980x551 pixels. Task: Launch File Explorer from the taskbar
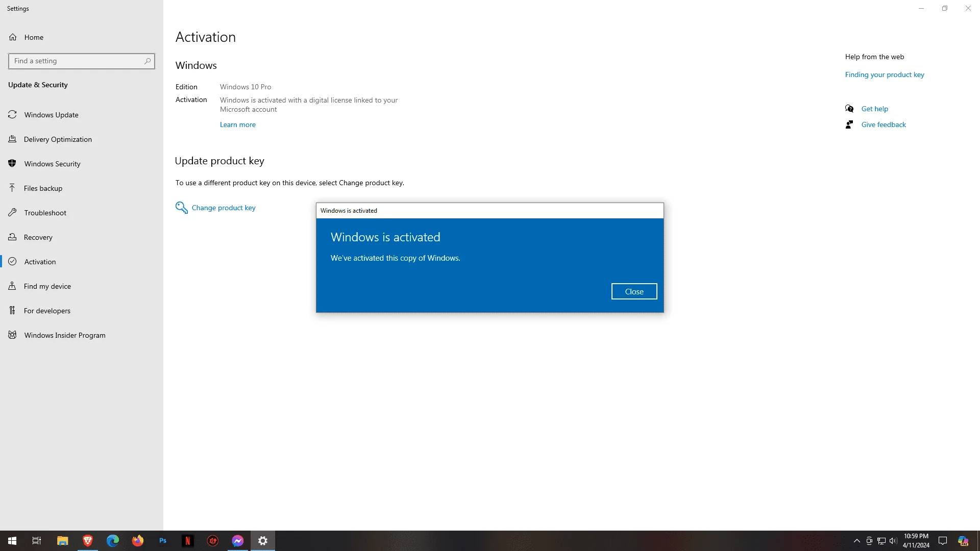click(x=62, y=541)
